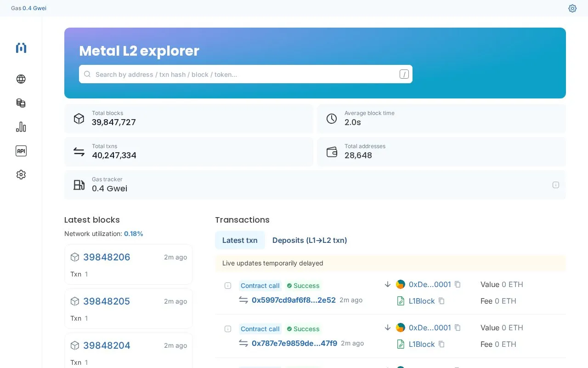
Task: Click the Network utilization 0.18% value
Action: [134, 234]
